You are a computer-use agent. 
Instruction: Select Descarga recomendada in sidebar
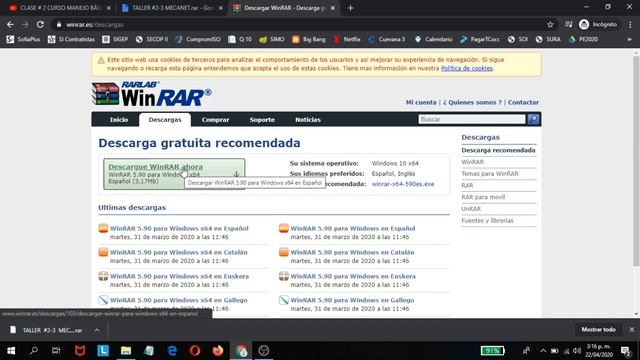(x=498, y=150)
